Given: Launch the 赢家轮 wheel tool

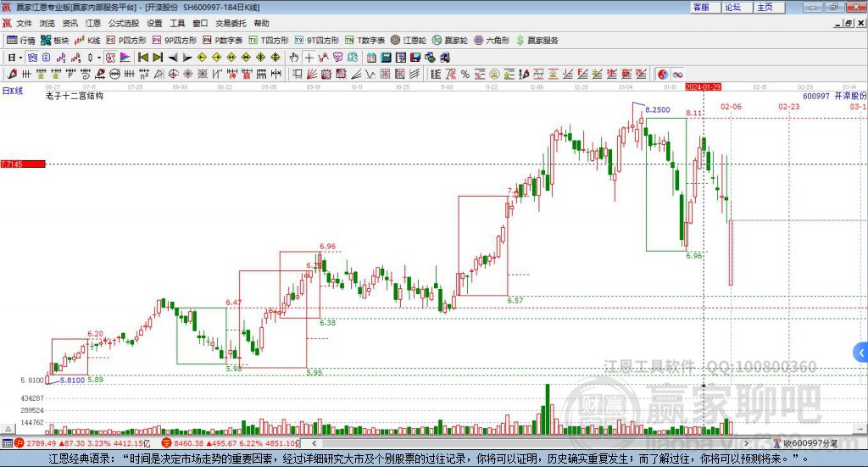Looking at the screenshot, I should point(450,41).
